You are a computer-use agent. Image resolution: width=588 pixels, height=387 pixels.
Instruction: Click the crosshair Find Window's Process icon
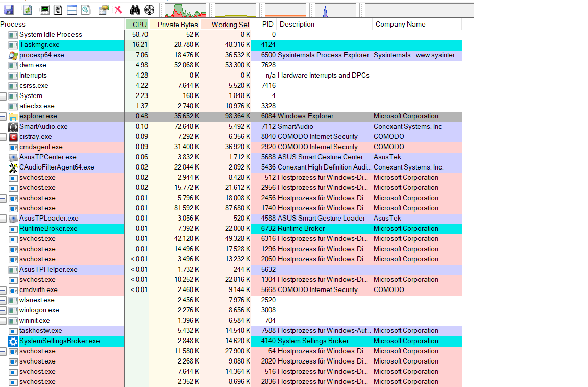[x=149, y=10]
